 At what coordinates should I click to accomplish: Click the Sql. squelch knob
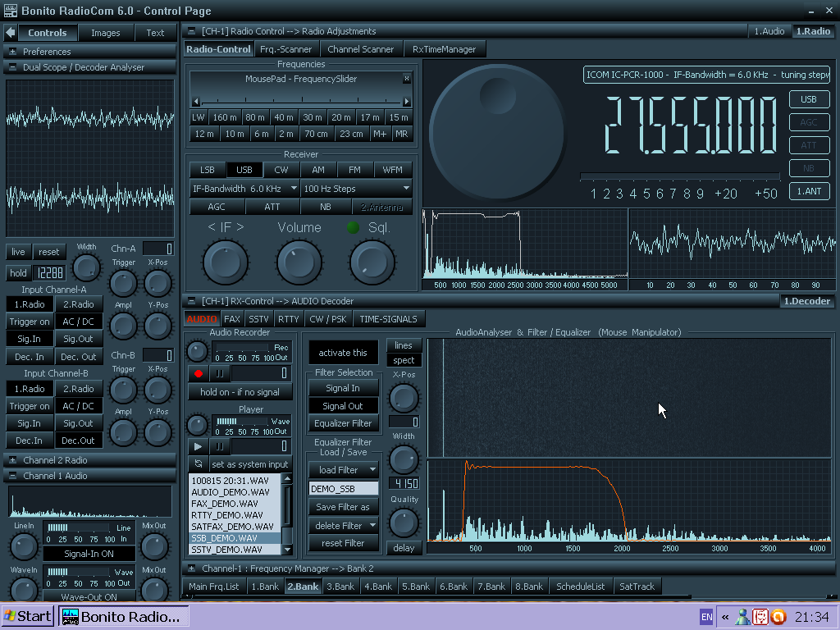[x=372, y=262]
